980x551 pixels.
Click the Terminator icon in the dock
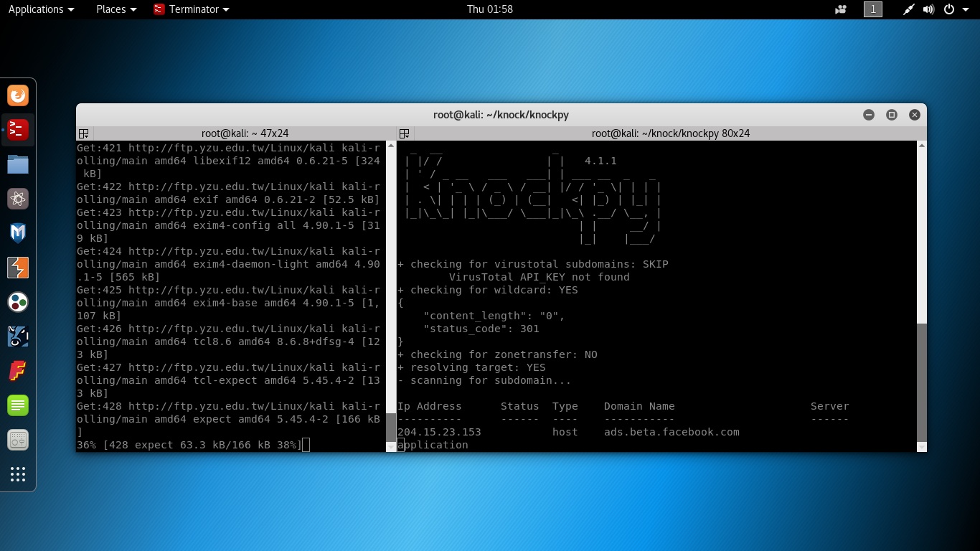18,130
